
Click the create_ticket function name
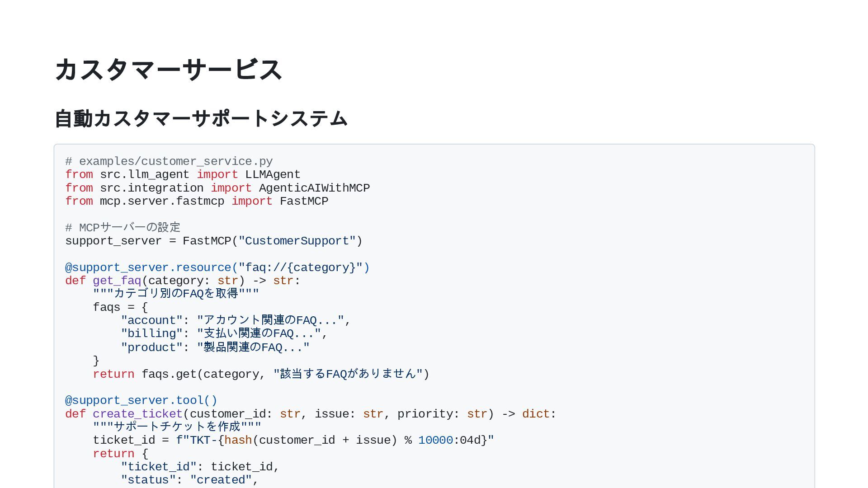(137, 414)
